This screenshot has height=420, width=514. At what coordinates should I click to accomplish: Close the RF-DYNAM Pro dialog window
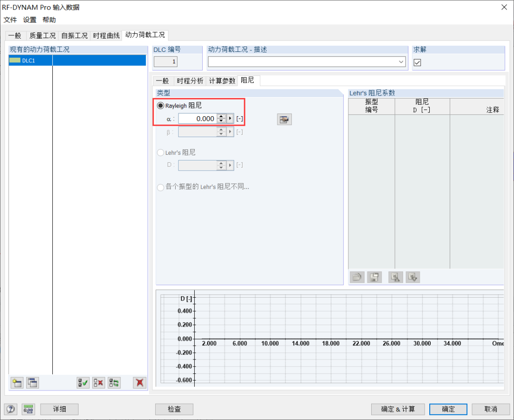point(504,7)
